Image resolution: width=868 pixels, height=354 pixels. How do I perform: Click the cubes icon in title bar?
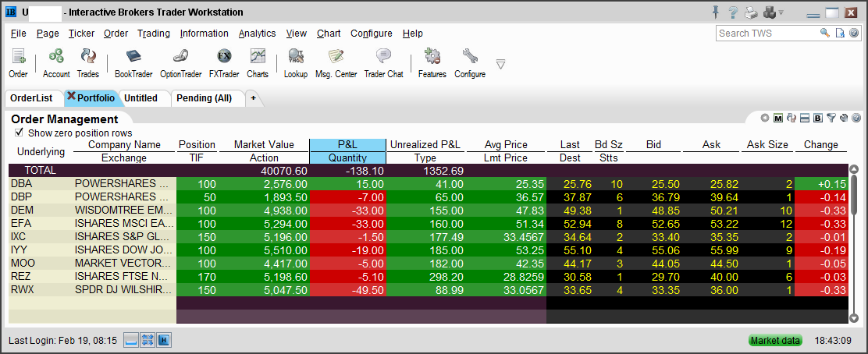[x=769, y=12]
